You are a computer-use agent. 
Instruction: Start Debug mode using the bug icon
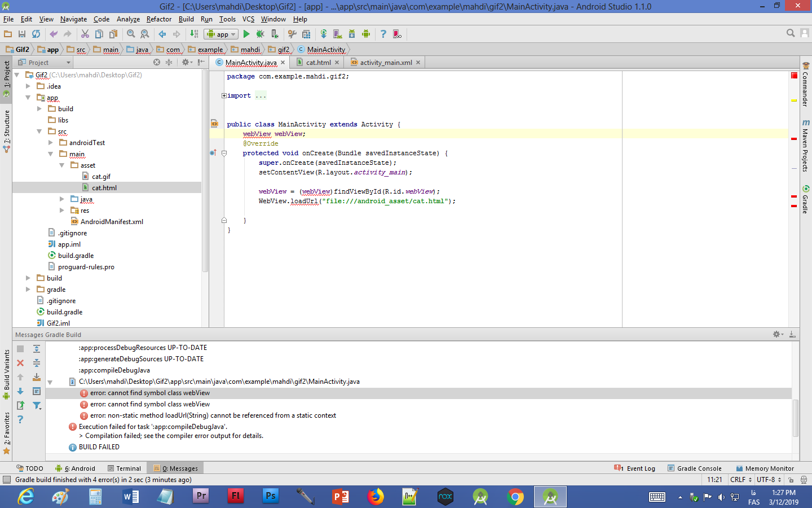[260, 34]
